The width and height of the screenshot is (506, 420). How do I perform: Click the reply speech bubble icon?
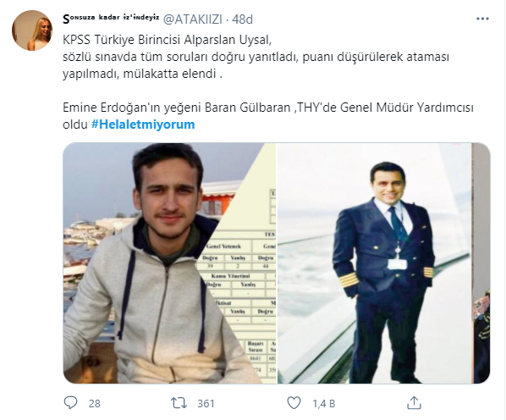click(x=71, y=403)
